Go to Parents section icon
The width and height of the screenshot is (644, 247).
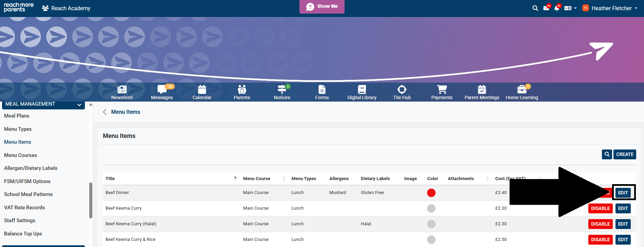click(242, 92)
